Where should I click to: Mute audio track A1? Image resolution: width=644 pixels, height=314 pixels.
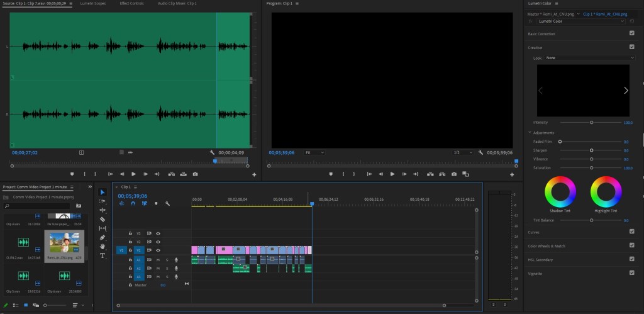click(x=158, y=259)
